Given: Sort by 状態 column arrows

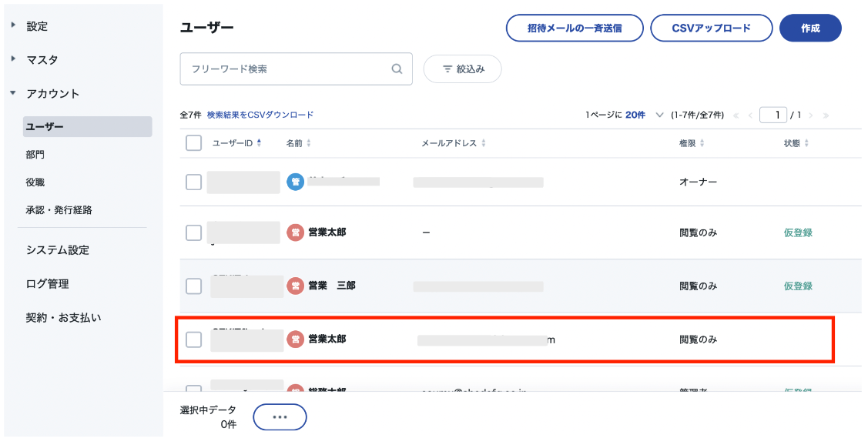Looking at the screenshot, I should click(806, 143).
